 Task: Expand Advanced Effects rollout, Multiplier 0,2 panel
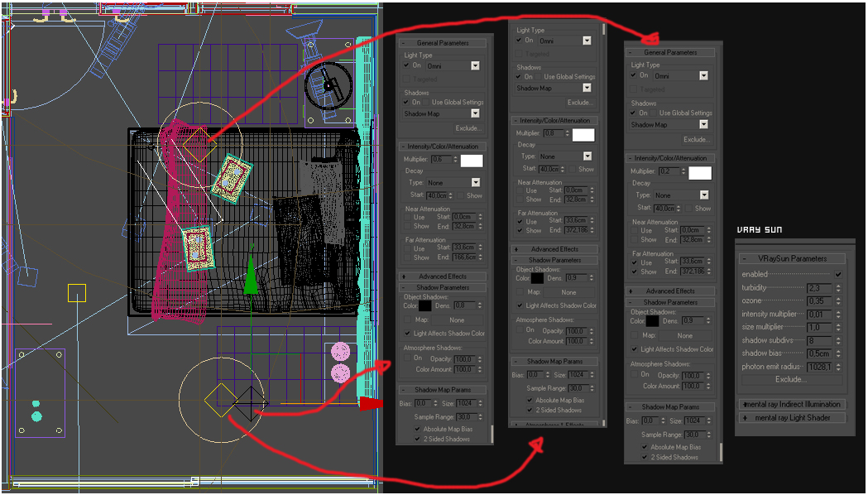tap(669, 291)
